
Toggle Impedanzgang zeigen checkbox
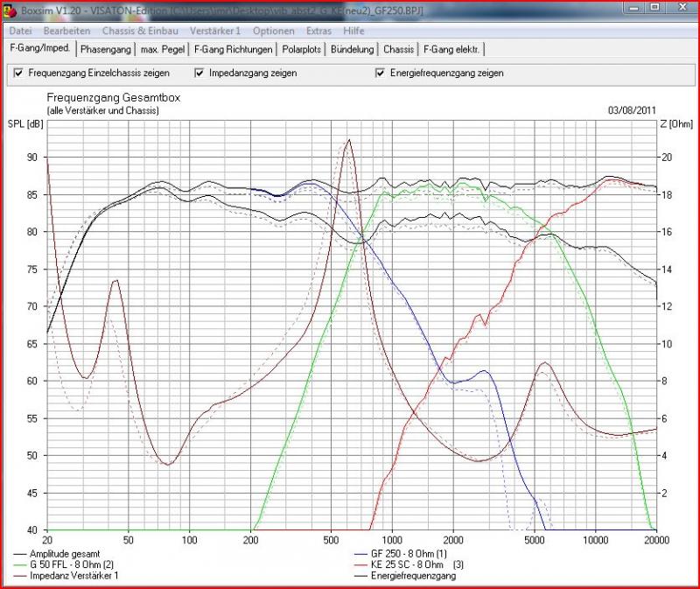coord(199,73)
